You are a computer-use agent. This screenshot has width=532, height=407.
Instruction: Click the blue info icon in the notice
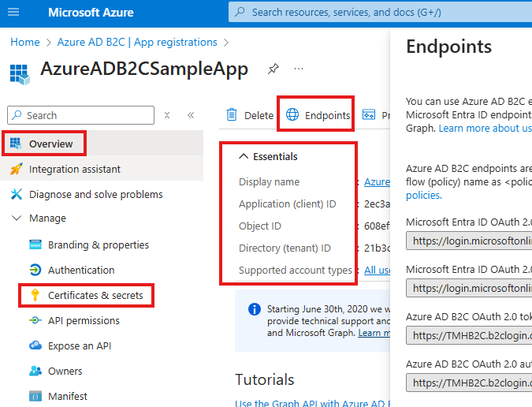pyautogui.click(x=255, y=309)
